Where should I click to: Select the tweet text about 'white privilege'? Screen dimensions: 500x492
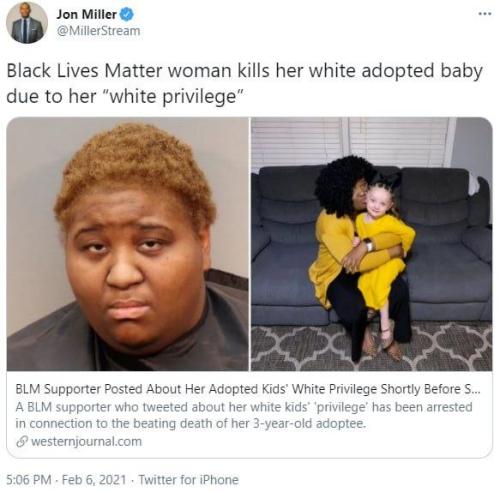244,83
